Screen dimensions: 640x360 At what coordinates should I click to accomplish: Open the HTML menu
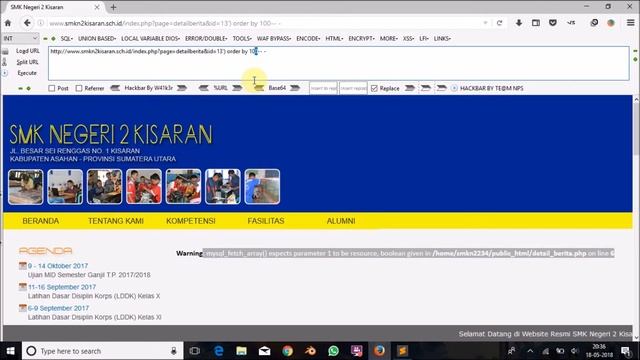[334, 38]
